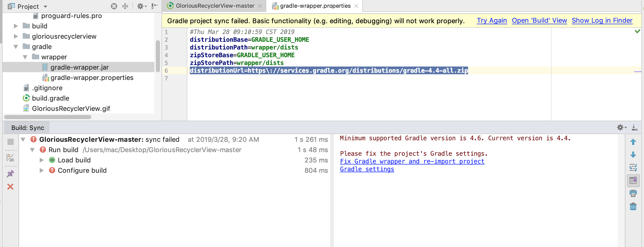The height and width of the screenshot is (247, 644).
Task: Export sync results with download icon
Action: point(634,127)
